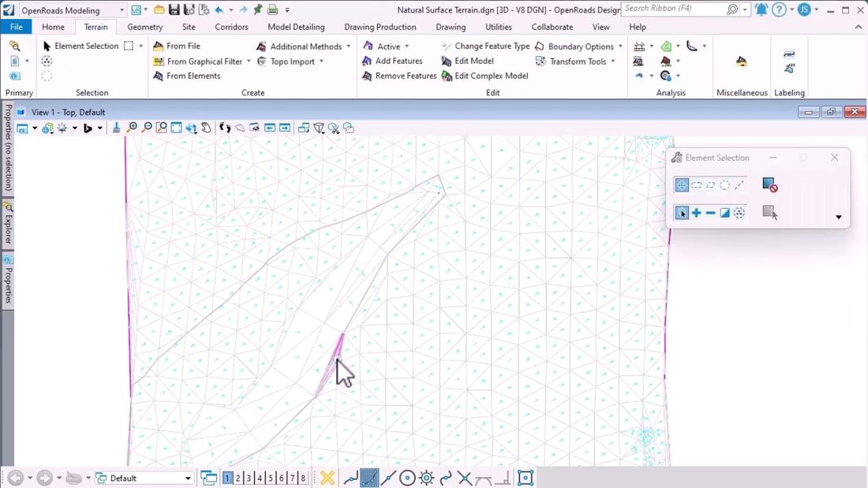Image resolution: width=868 pixels, height=488 pixels.
Task: Switch to subtract selection mode in Element Selection
Action: point(711,213)
